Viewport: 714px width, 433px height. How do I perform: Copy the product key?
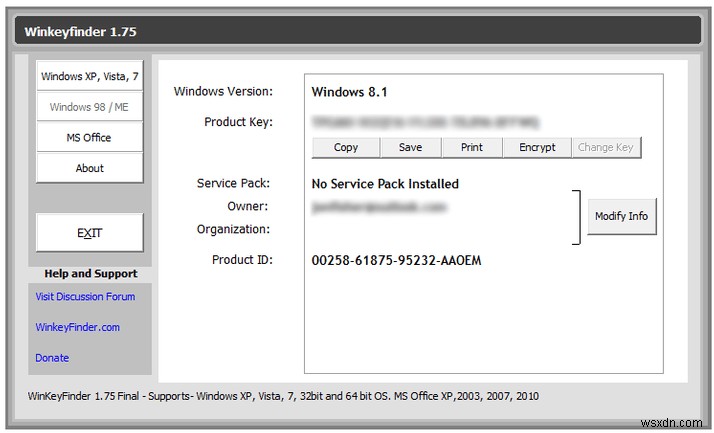click(x=346, y=147)
